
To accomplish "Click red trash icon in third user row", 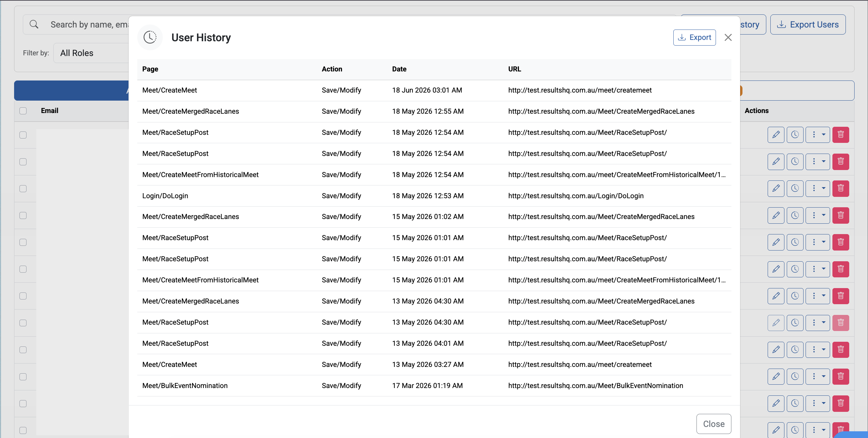I will pyautogui.click(x=840, y=188).
